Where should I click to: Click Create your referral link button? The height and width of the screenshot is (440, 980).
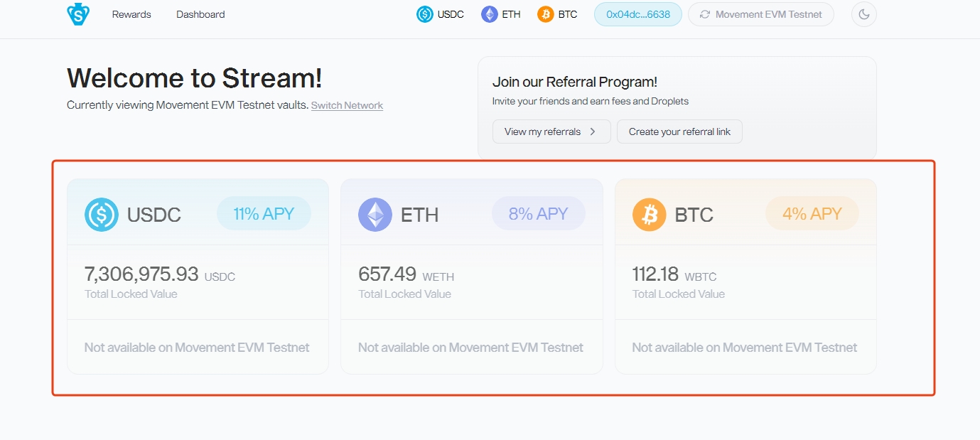[x=679, y=132]
